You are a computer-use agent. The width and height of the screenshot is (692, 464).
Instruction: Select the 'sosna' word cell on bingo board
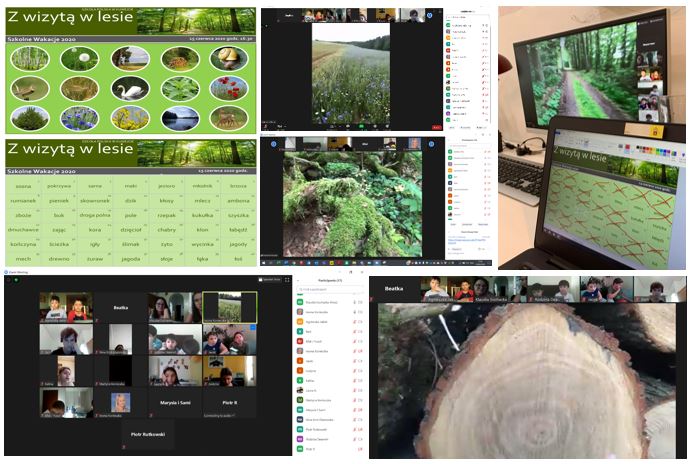pyautogui.click(x=23, y=186)
